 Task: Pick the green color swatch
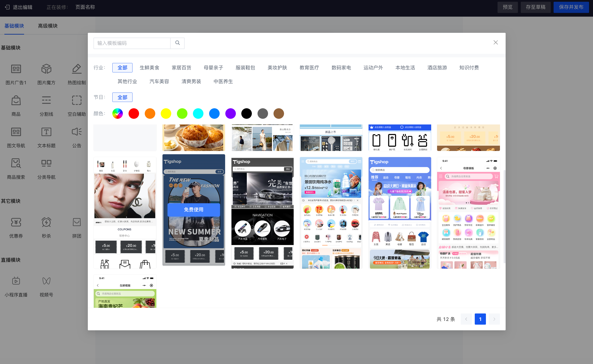(182, 114)
